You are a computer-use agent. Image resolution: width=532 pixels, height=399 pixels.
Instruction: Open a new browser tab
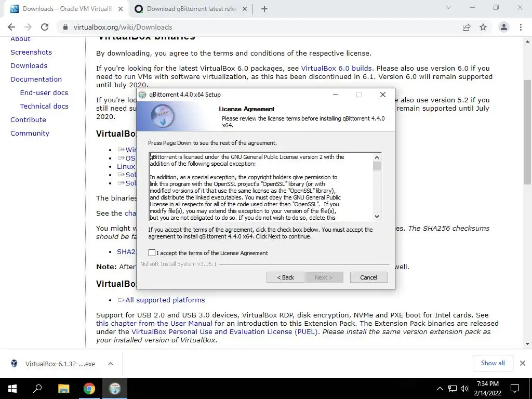point(264,9)
